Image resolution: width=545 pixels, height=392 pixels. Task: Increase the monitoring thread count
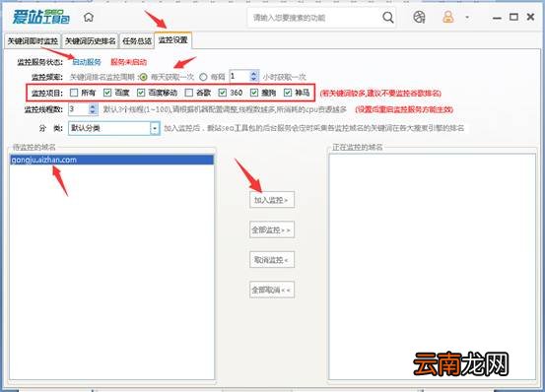click(93, 106)
